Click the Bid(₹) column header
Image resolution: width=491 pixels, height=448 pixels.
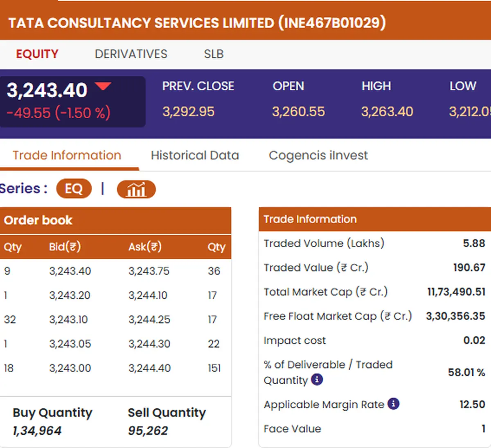coord(65,247)
